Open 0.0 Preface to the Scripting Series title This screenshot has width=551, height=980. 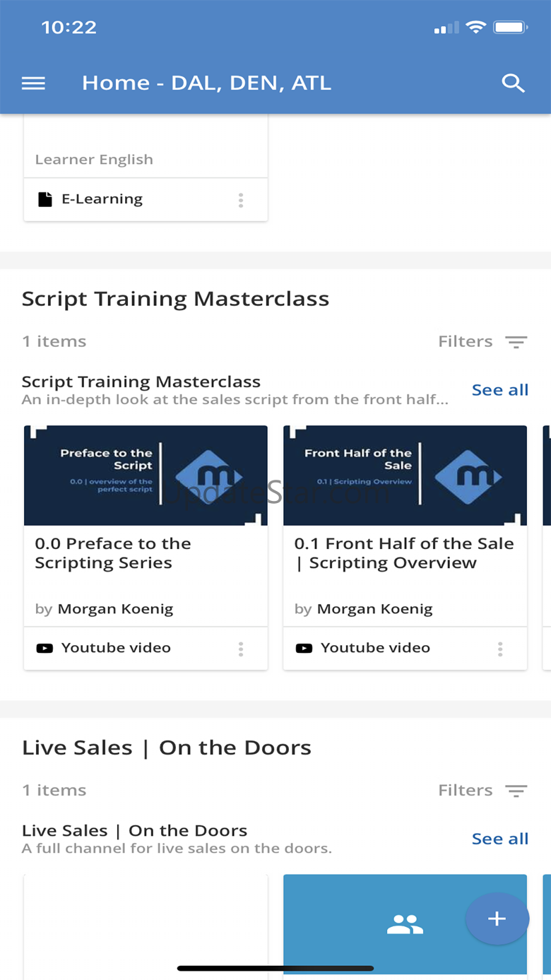click(x=113, y=553)
